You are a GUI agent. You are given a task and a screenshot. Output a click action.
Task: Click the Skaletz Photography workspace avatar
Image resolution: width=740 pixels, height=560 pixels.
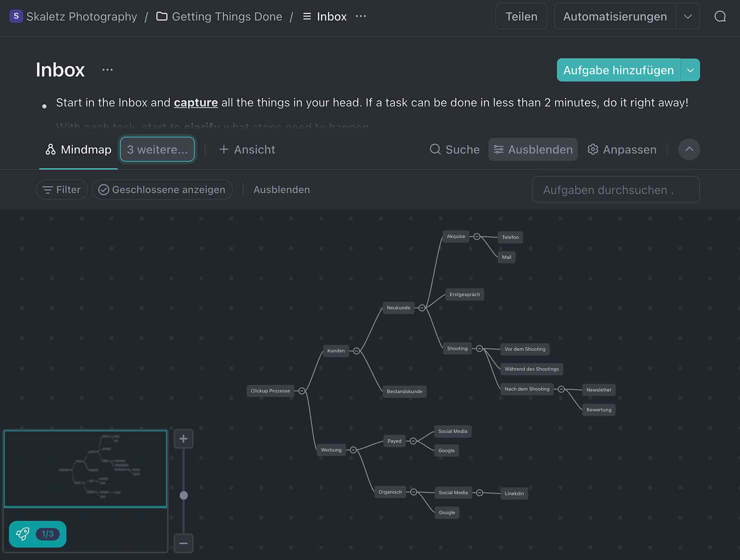click(16, 16)
